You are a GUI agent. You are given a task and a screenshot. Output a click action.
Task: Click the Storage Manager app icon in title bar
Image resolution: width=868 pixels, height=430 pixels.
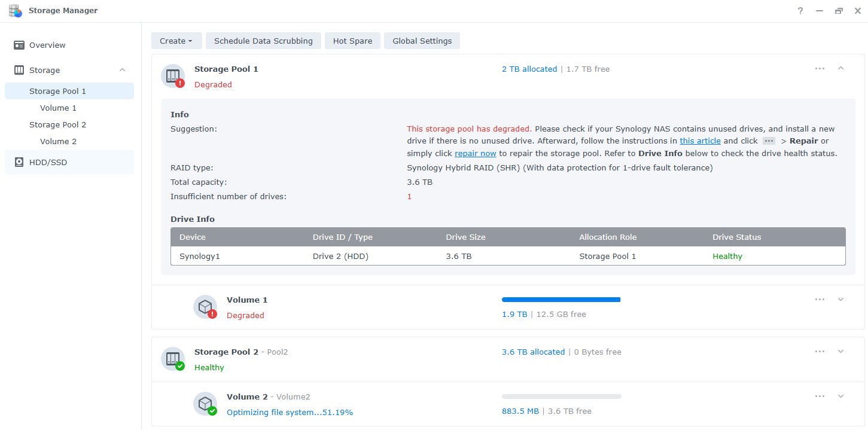coord(16,11)
